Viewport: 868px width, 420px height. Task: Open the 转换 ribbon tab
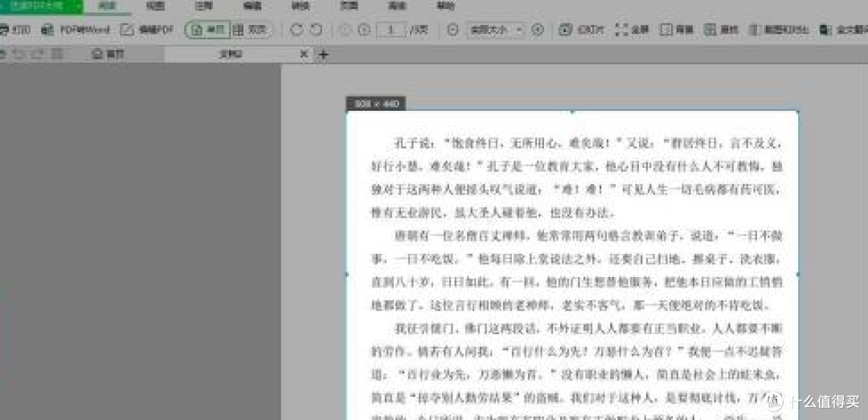click(x=300, y=6)
